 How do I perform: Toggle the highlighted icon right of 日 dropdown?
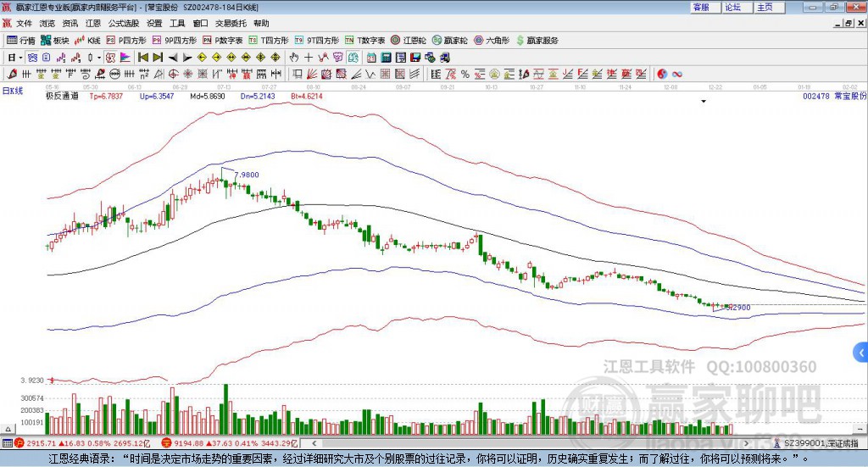pyautogui.click(x=32, y=58)
